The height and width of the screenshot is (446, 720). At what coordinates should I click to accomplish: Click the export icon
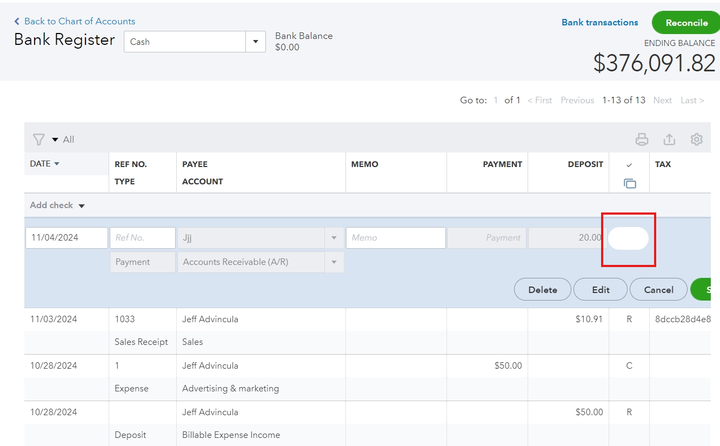coord(670,140)
